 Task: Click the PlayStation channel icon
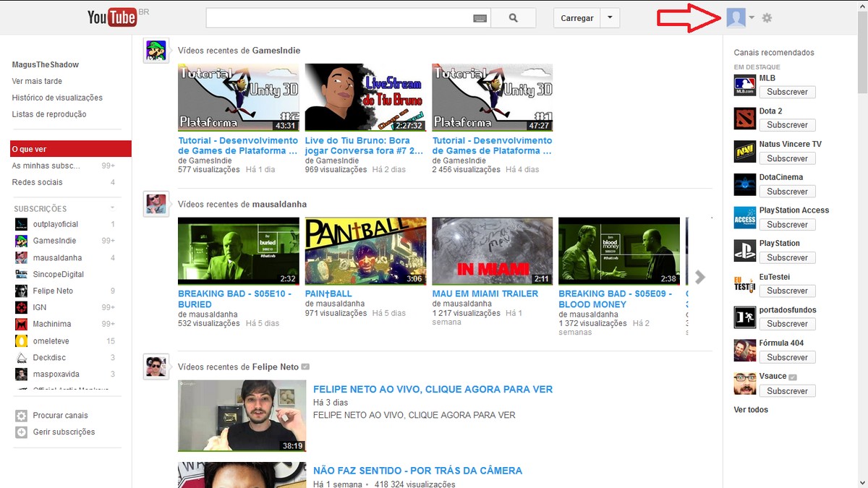[x=745, y=250]
